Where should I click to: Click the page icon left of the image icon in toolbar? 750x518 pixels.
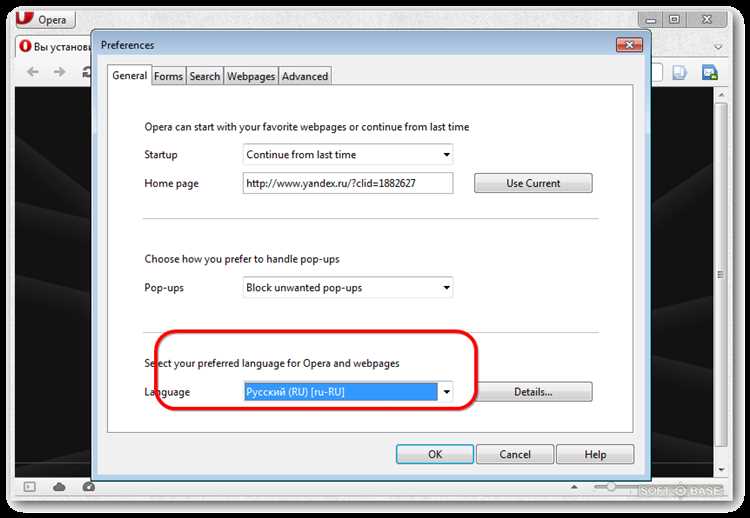680,73
